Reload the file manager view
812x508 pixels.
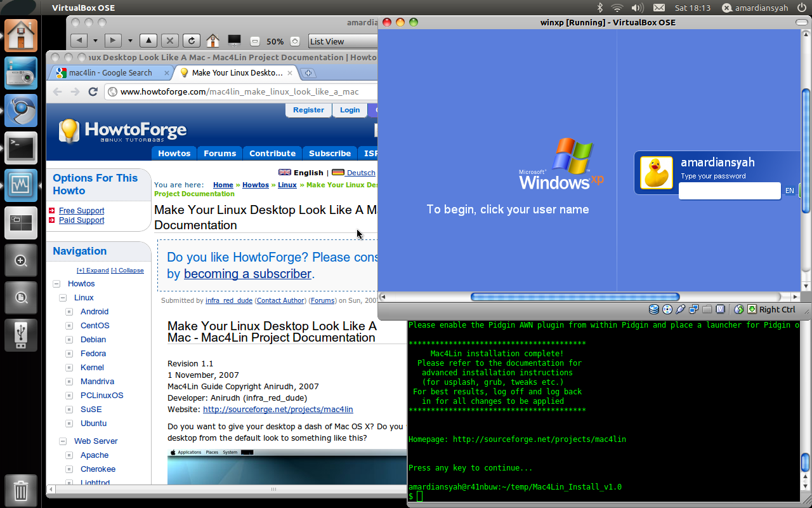[191, 41]
